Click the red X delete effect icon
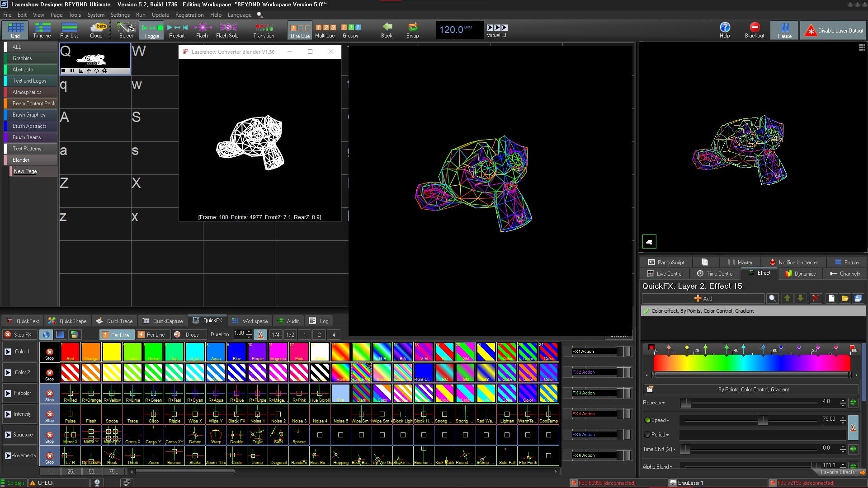 point(816,298)
